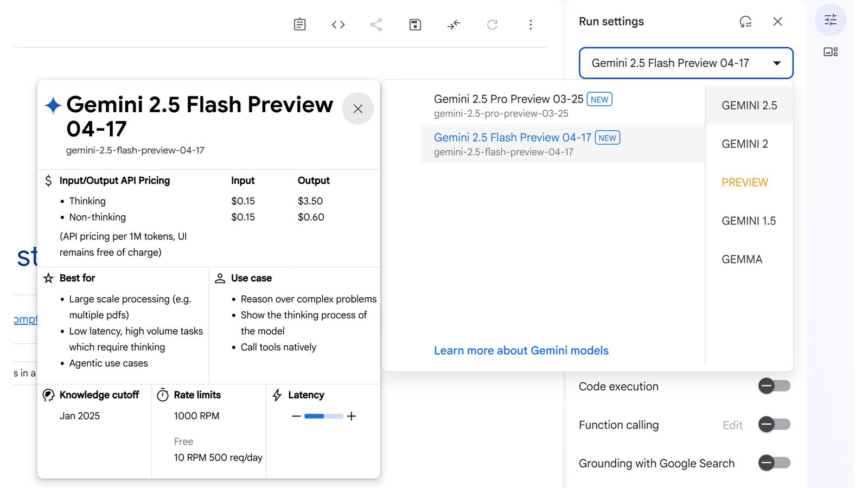The height and width of the screenshot is (488, 868).
Task: Click the Agentic use cases bullet
Action: pos(108,364)
